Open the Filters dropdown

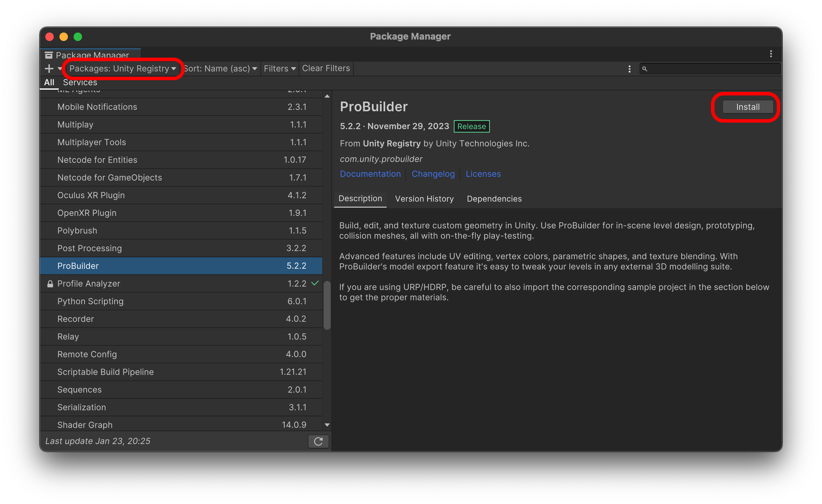point(279,69)
